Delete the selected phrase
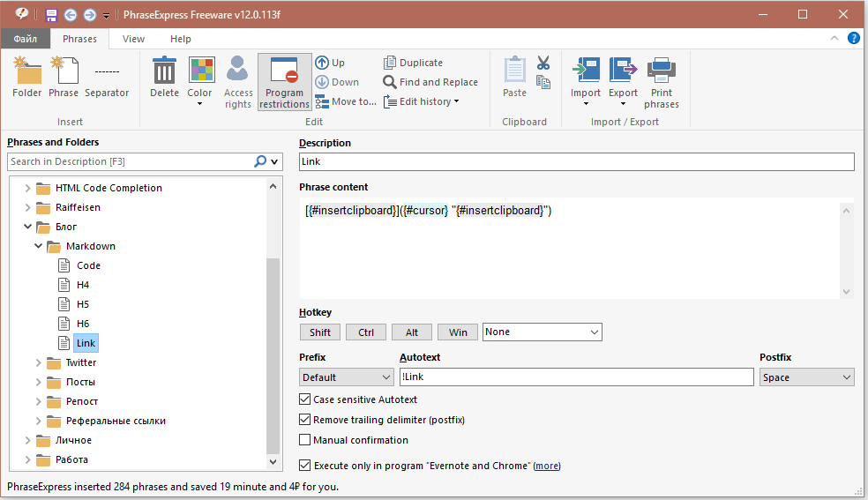This screenshot has height=500, width=868. [164, 78]
